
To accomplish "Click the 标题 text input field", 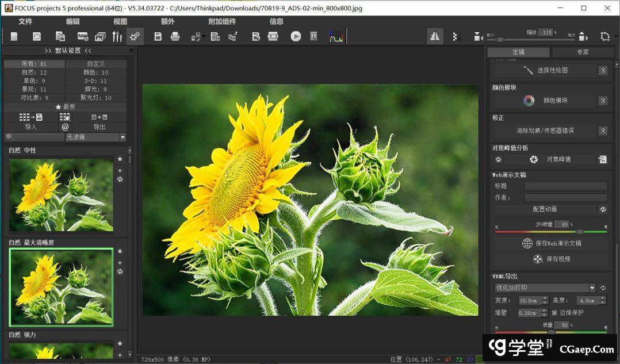I will pyautogui.click(x=565, y=186).
